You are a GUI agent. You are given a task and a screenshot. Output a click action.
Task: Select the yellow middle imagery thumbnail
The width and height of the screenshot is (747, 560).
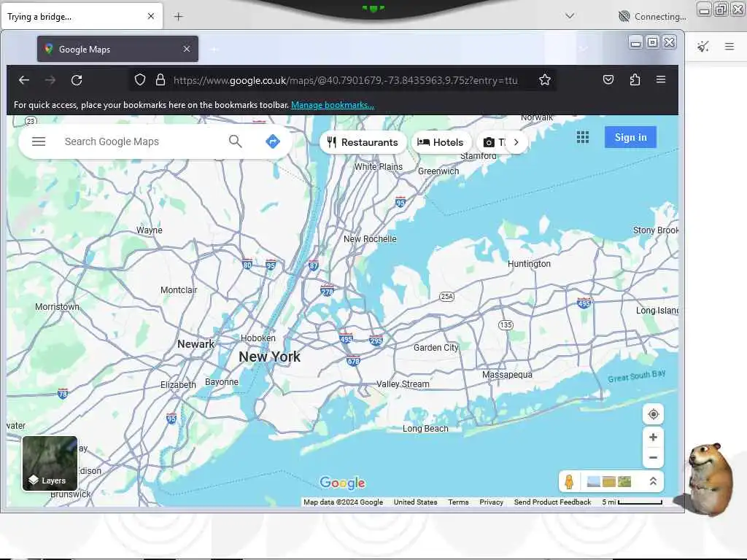pos(609,481)
